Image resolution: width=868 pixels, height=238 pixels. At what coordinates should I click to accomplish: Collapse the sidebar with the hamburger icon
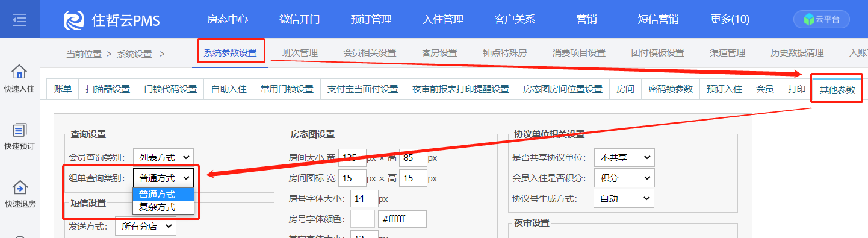[x=19, y=19]
